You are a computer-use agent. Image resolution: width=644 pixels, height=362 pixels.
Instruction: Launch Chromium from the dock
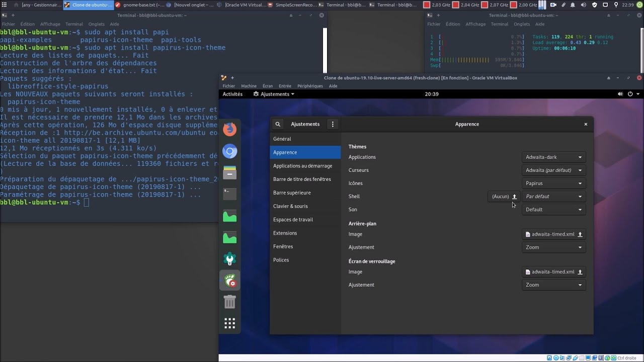[230, 151]
